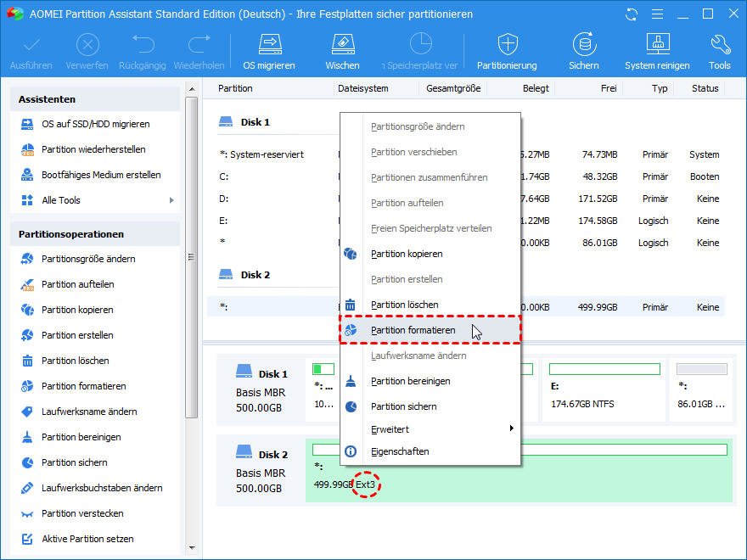The image size is (747, 560).
Task: Select Partition formatieren from context menu
Action: click(x=413, y=330)
